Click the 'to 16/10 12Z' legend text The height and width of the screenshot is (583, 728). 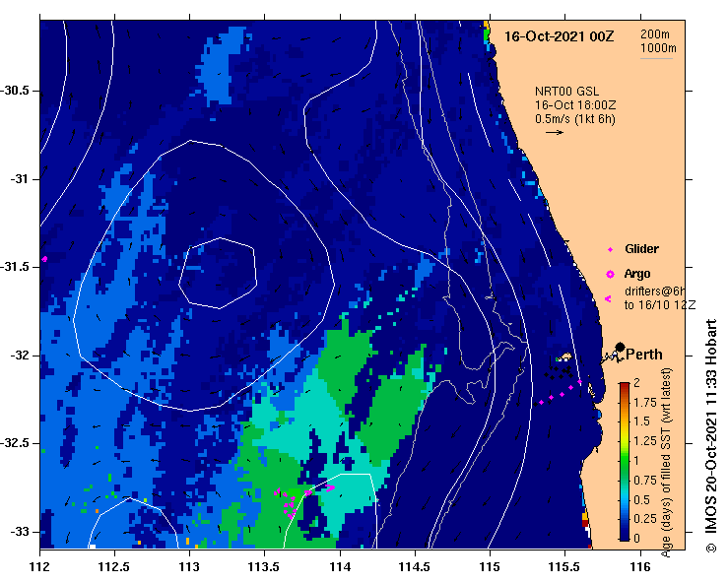[x=660, y=305]
